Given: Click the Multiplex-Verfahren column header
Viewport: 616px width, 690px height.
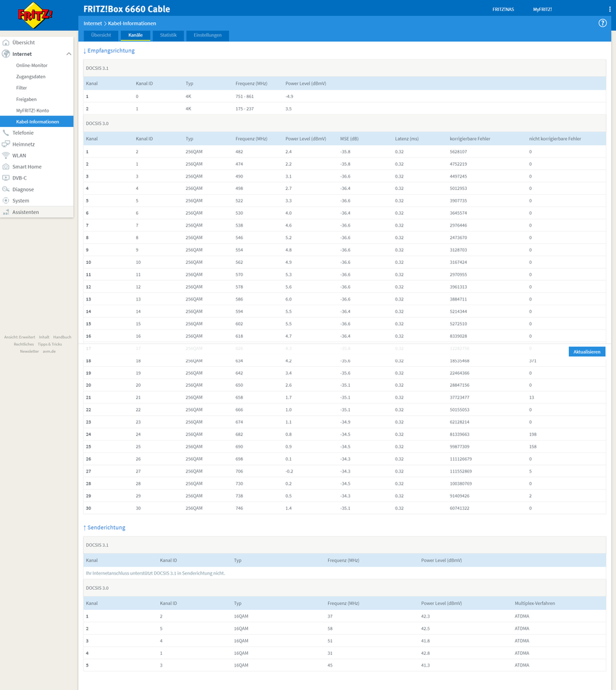Looking at the screenshot, I should point(535,603).
